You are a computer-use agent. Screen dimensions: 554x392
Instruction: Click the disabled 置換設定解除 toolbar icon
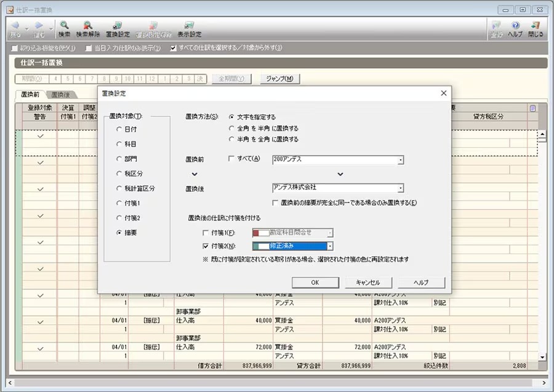pyautogui.click(x=154, y=30)
